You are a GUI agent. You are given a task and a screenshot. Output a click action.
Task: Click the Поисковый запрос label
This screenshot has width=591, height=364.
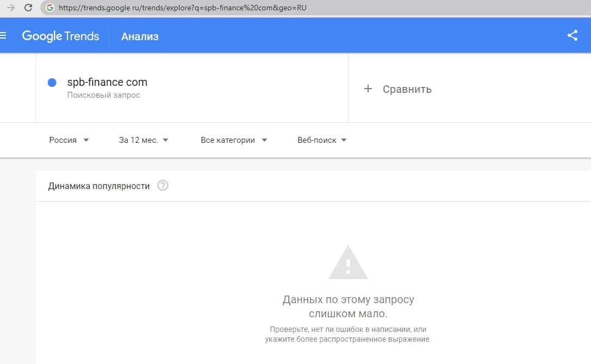tap(103, 96)
